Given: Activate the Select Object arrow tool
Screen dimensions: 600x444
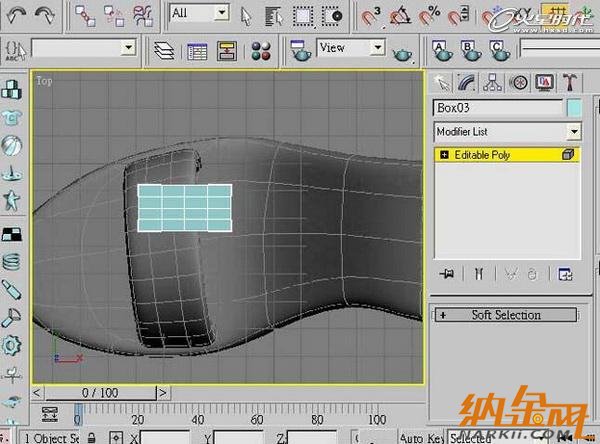Looking at the screenshot, I should (x=247, y=14).
